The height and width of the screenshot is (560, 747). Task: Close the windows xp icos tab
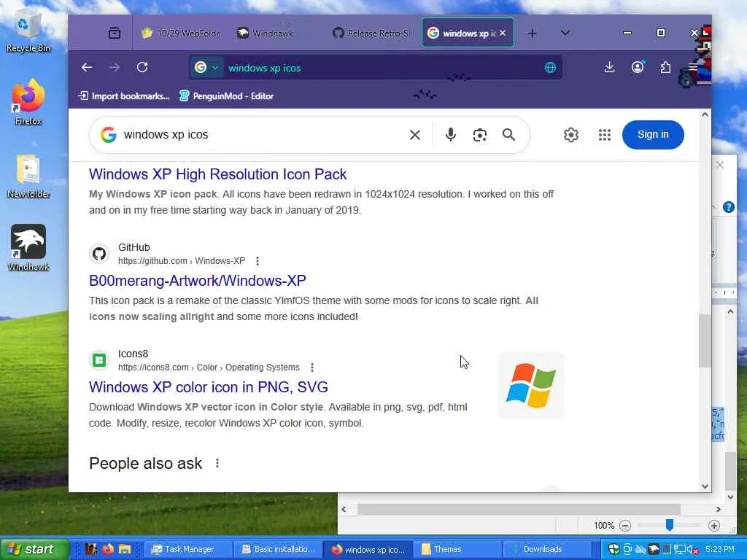click(503, 33)
